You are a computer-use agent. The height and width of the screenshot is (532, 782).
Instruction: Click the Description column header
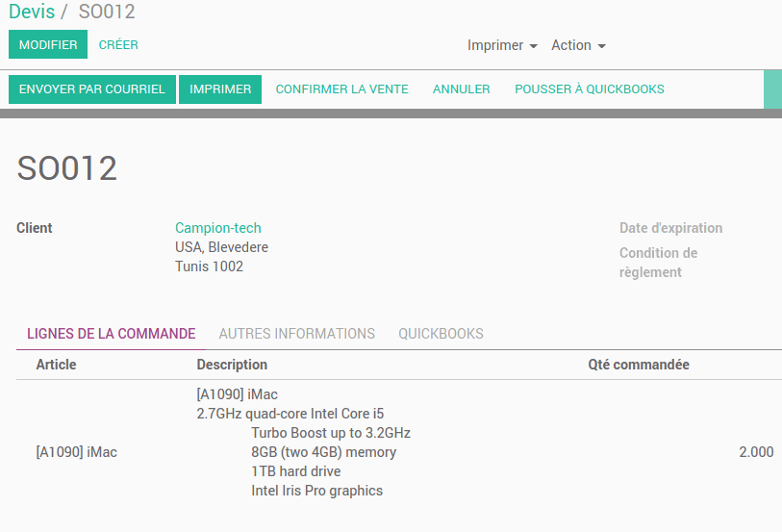tap(232, 365)
